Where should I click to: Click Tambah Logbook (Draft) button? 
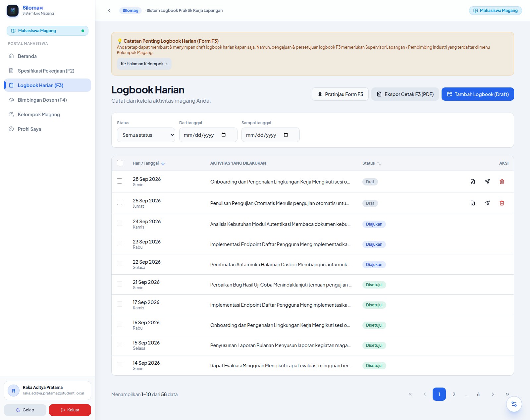478,94
